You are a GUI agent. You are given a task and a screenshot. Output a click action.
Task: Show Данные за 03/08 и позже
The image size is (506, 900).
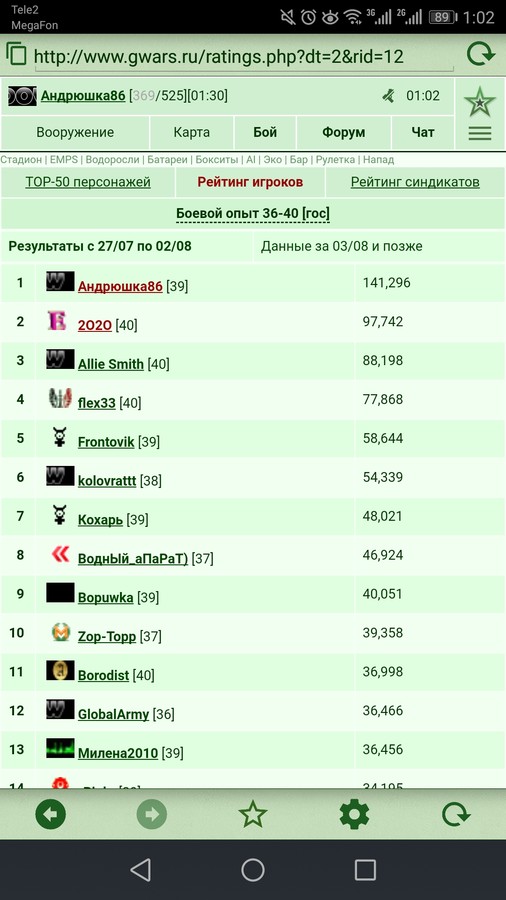[x=341, y=246]
